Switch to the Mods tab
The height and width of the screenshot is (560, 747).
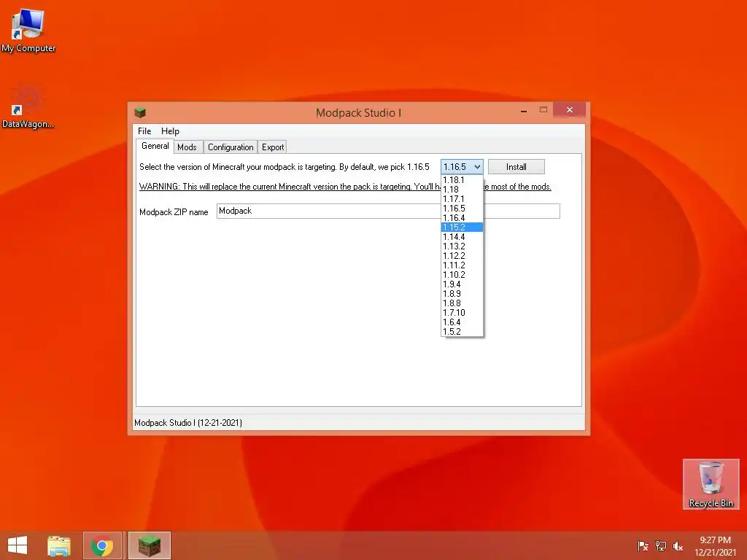point(187,147)
